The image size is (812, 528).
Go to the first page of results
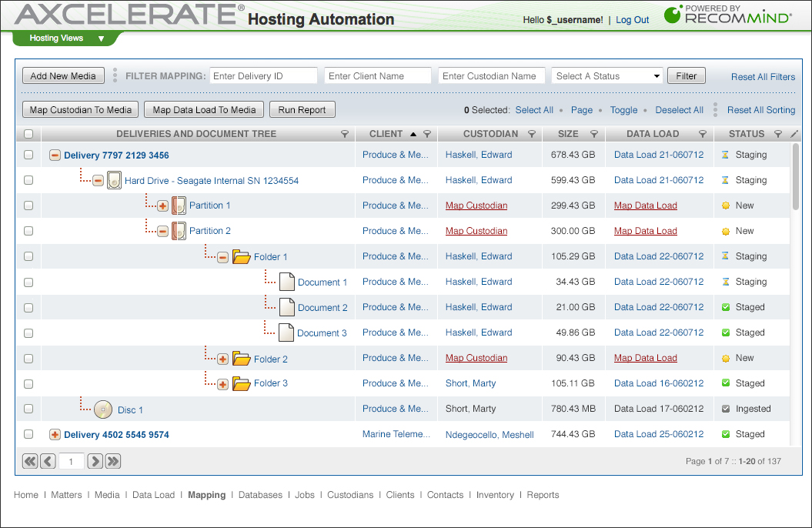31,461
